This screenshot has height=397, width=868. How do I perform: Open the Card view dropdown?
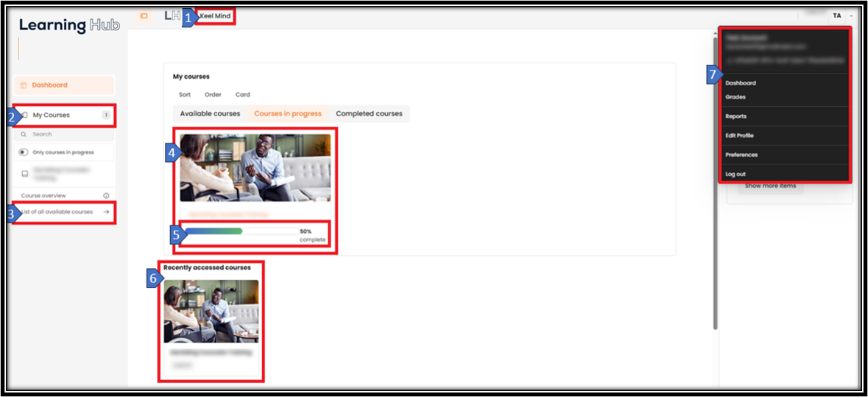(243, 95)
